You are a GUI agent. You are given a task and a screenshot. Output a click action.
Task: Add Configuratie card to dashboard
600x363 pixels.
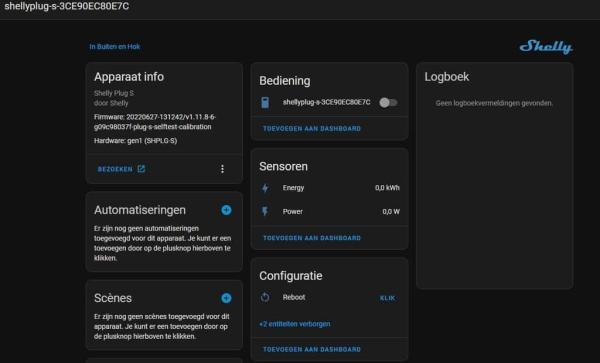(x=312, y=349)
